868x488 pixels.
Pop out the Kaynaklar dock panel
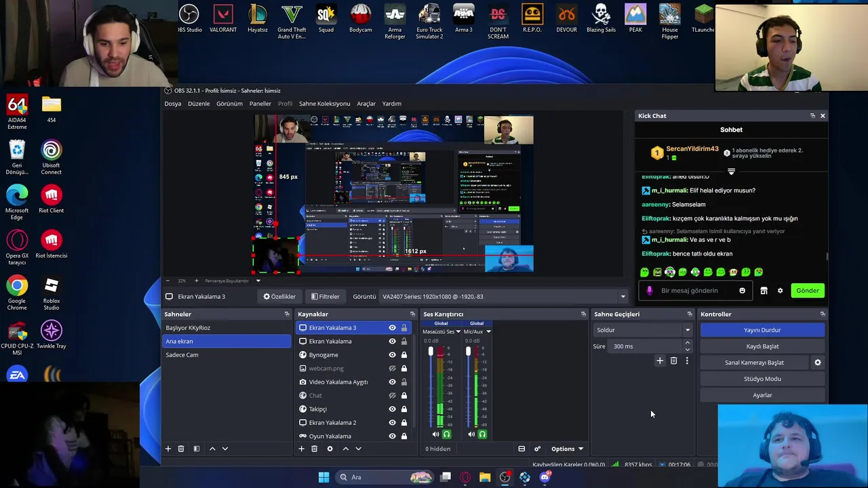[412, 314]
